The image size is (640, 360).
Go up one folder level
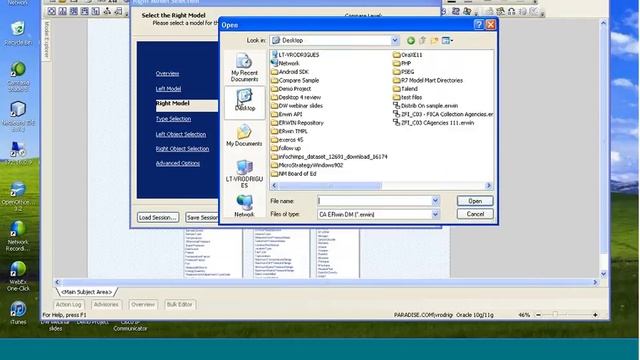click(422, 40)
